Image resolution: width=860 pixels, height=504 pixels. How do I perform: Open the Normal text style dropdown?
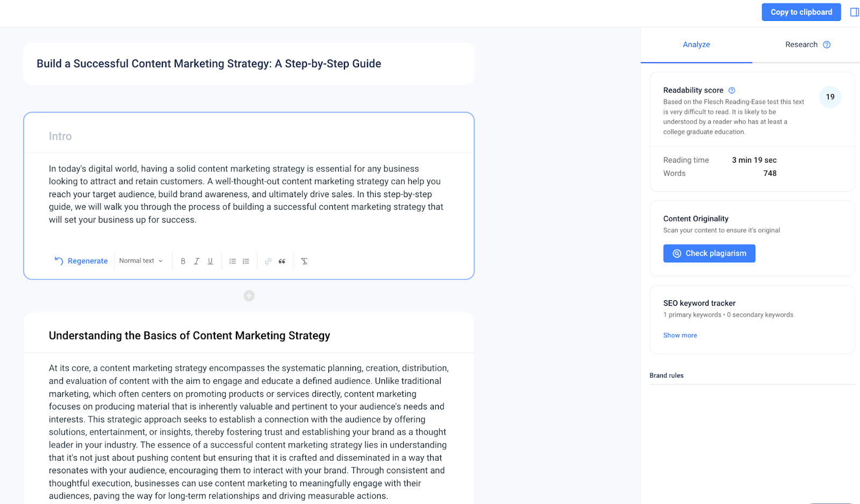(x=141, y=261)
